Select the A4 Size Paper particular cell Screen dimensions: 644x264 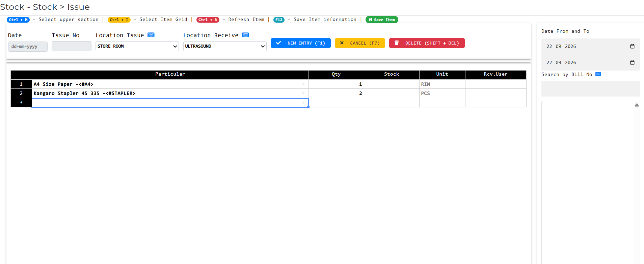pos(170,84)
